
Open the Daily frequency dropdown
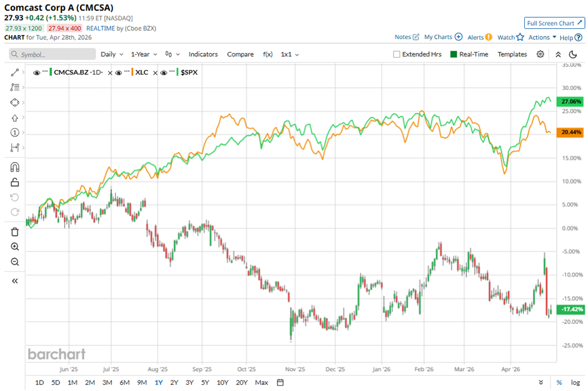[111, 54]
